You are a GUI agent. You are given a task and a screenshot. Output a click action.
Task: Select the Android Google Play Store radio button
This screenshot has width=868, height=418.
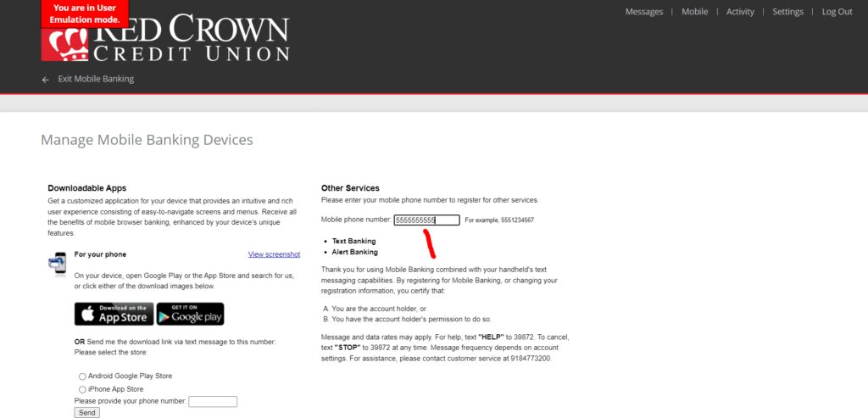point(82,376)
